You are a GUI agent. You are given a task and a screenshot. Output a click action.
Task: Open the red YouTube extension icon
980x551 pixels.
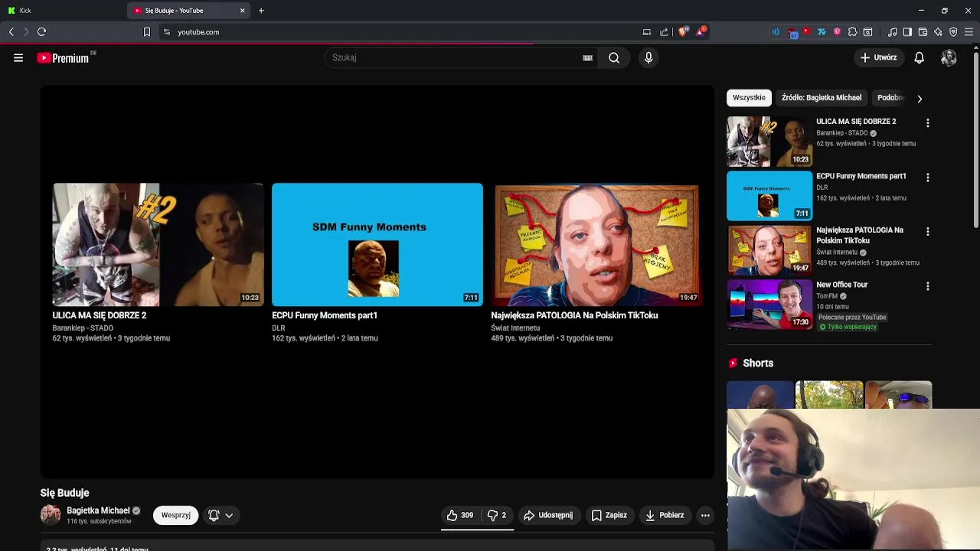point(806,32)
